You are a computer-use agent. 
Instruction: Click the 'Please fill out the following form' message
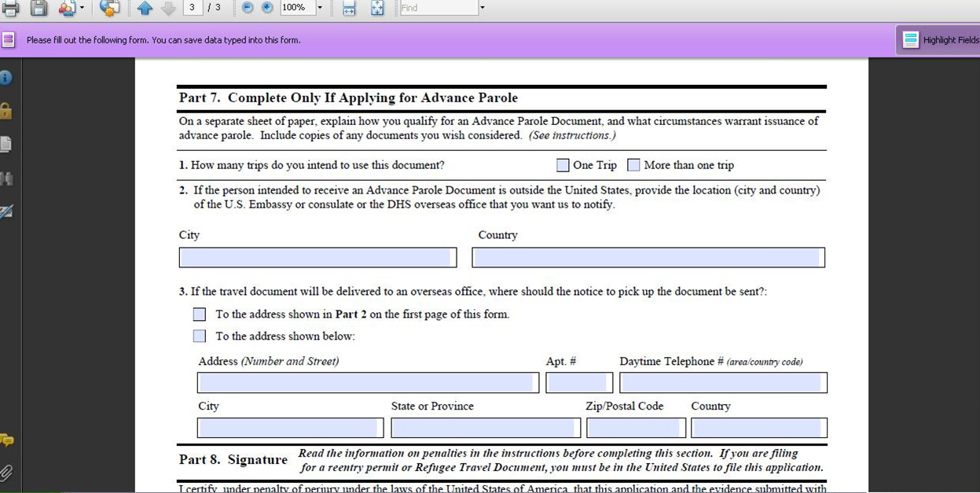[x=163, y=40]
